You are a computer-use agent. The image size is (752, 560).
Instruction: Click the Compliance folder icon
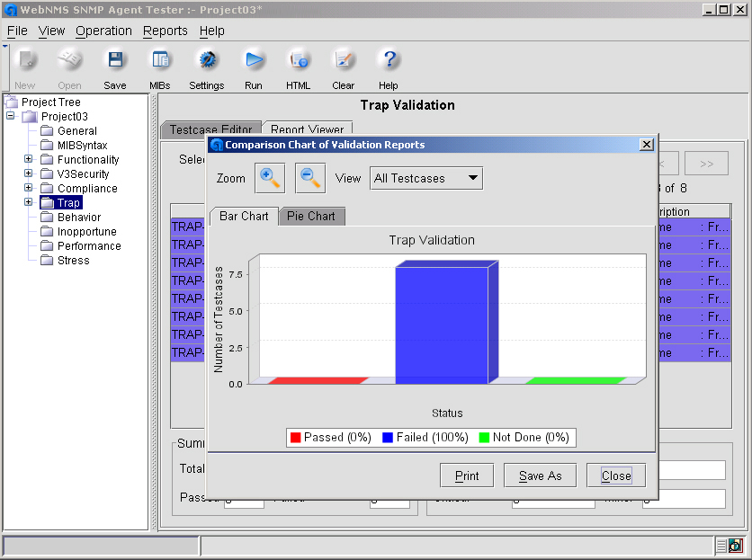pyautogui.click(x=47, y=189)
